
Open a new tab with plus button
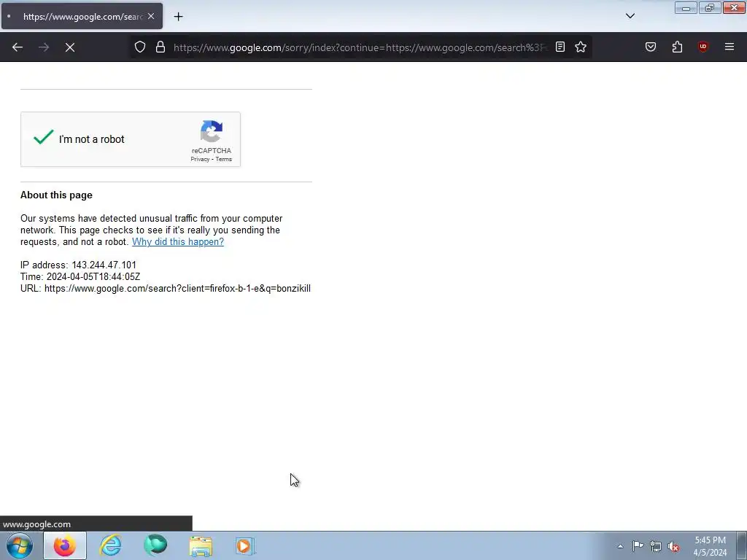click(178, 17)
